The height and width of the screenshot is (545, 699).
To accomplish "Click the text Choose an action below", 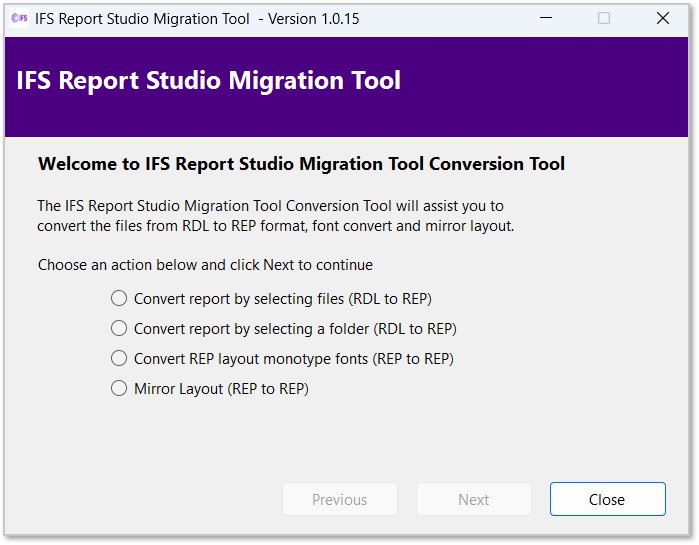I will point(205,265).
